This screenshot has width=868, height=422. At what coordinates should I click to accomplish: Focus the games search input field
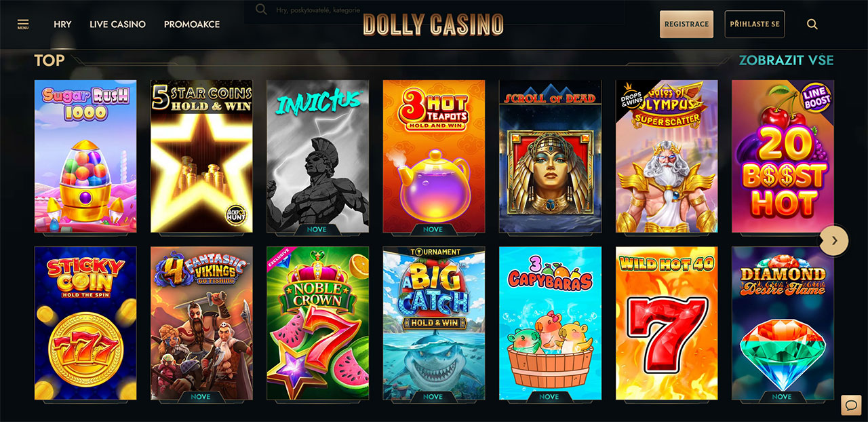click(x=434, y=10)
